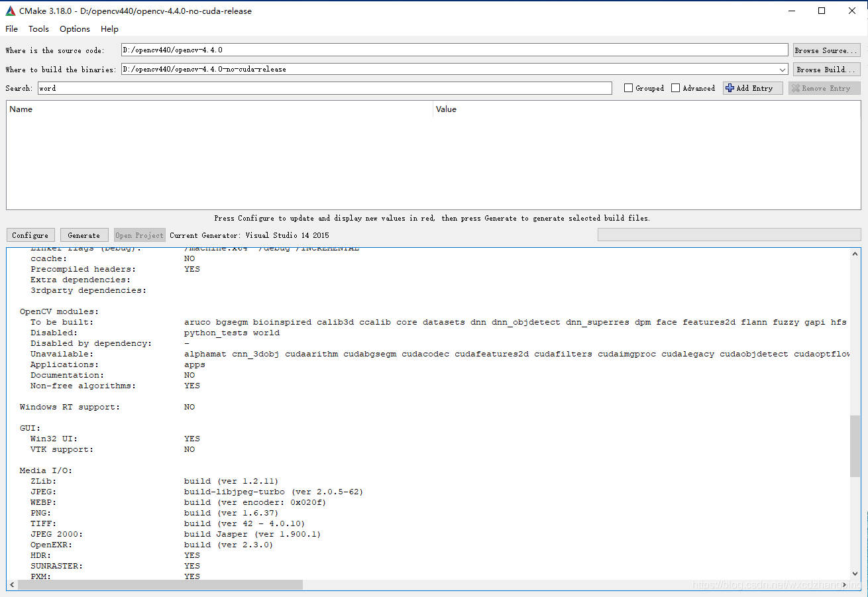Click the log scroll-down arrow

tap(855, 574)
